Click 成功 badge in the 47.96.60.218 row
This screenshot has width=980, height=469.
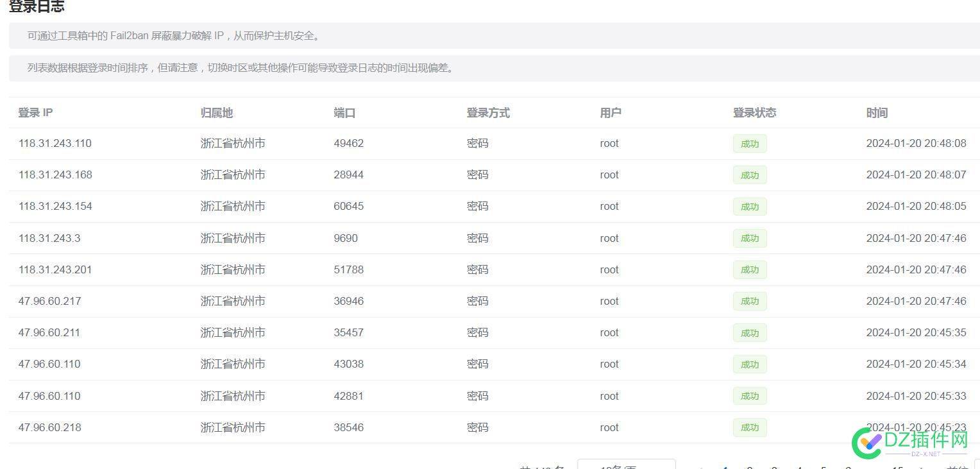(750, 428)
